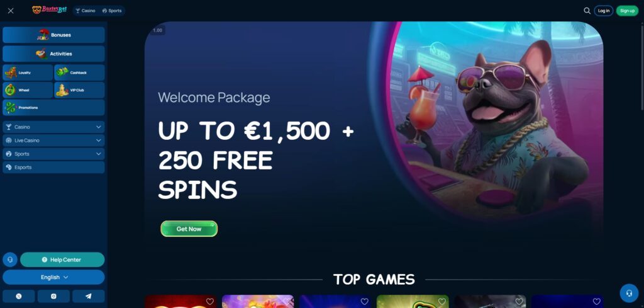Open the Wheel bonus tile

(28, 90)
